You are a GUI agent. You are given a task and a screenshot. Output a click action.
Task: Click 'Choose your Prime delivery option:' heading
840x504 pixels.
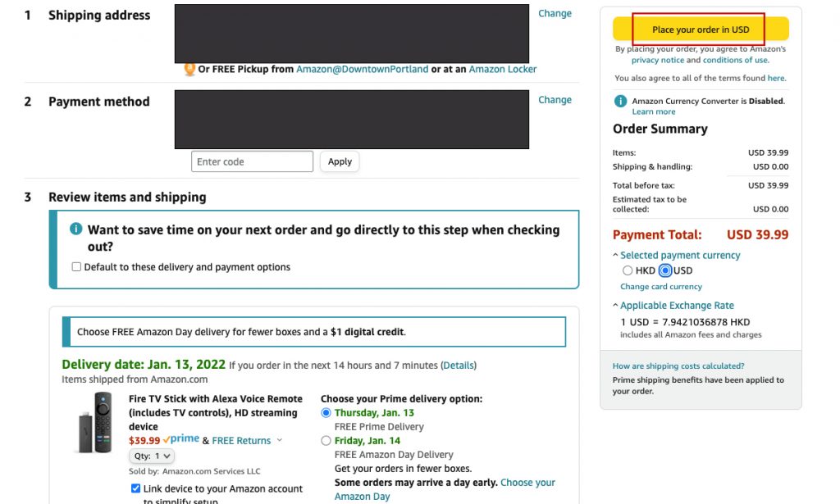pyautogui.click(x=401, y=398)
